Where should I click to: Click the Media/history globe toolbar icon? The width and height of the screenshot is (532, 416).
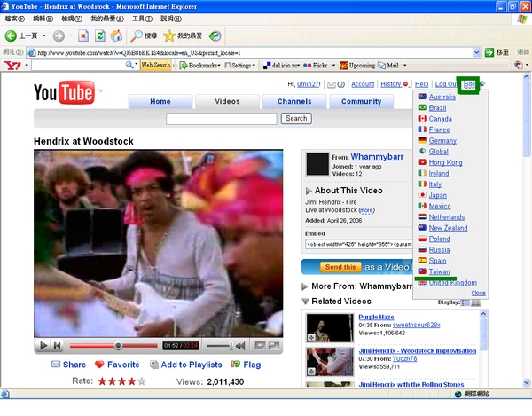[215, 35]
